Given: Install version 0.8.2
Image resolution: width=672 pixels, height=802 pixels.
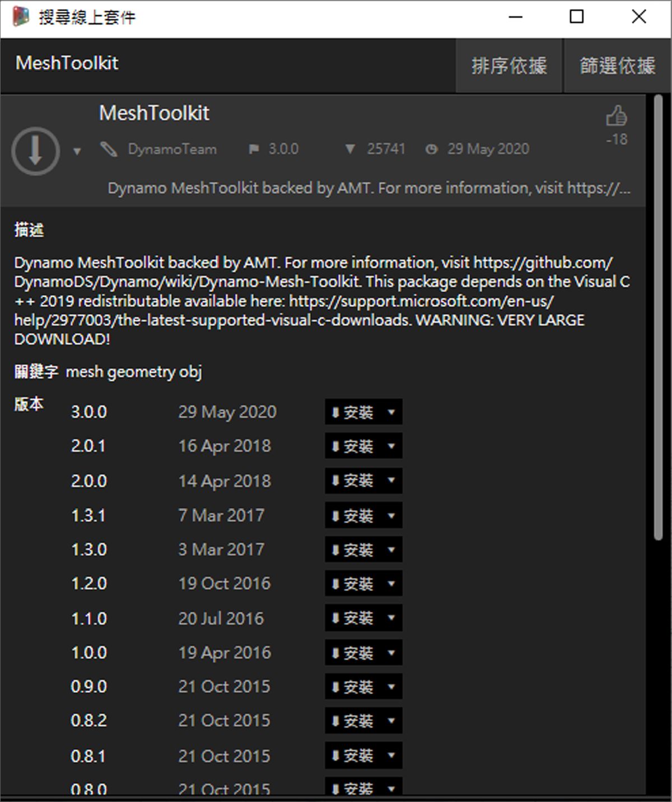Looking at the screenshot, I should tap(352, 720).
